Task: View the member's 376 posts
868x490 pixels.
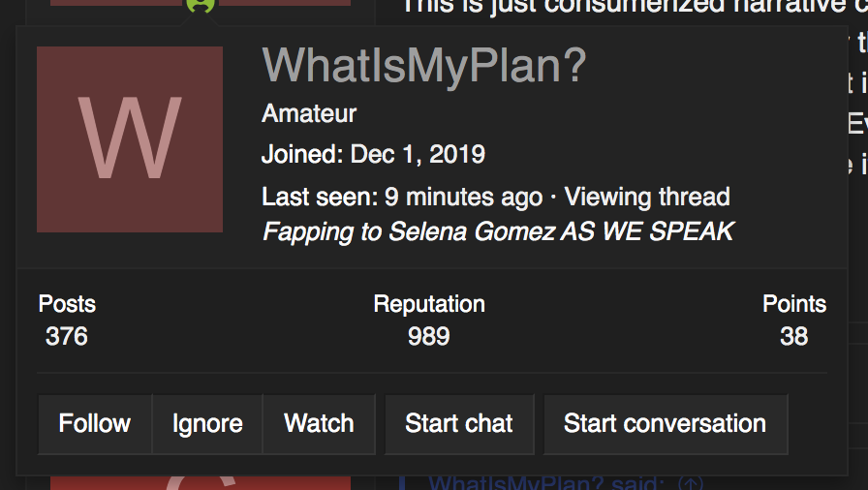Action: coord(67,336)
